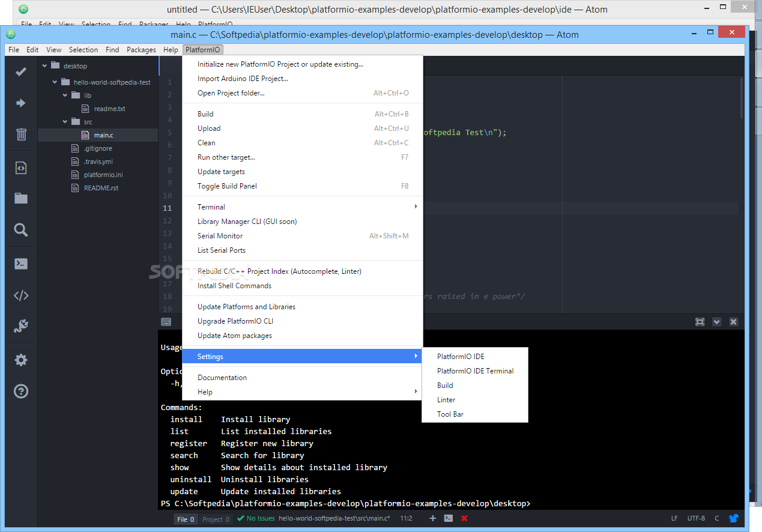Choose Open Project folder menu item
The image size is (762, 532).
[303, 92]
